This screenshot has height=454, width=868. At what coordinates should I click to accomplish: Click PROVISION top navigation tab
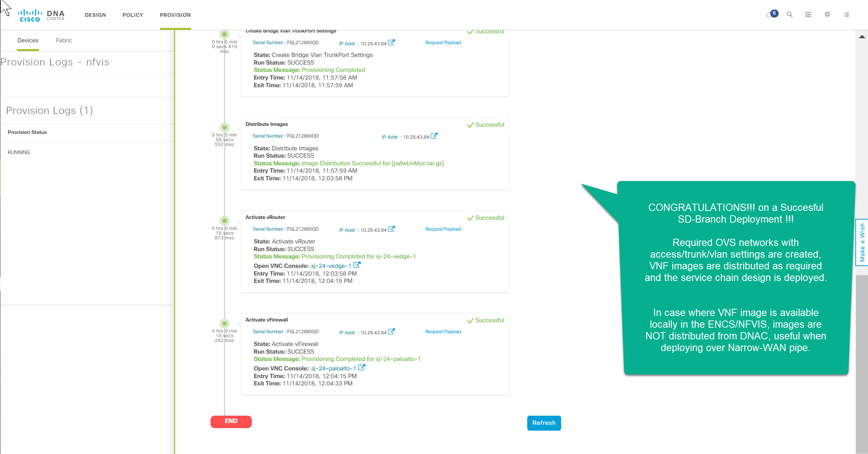point(175,15)
